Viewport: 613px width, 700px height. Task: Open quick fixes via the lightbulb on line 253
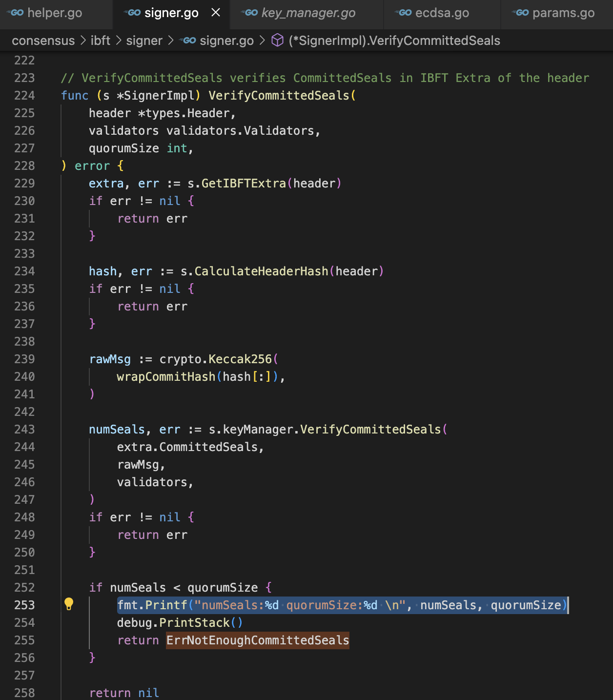click(x=69, y=604)
